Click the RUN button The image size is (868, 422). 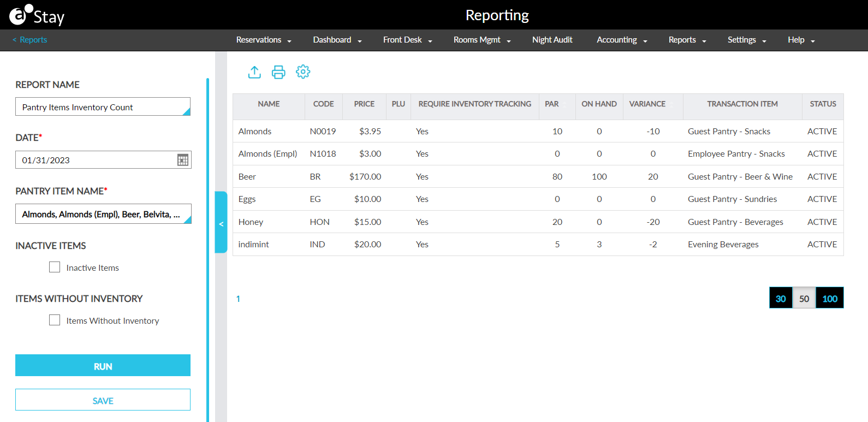click(103, 366)
